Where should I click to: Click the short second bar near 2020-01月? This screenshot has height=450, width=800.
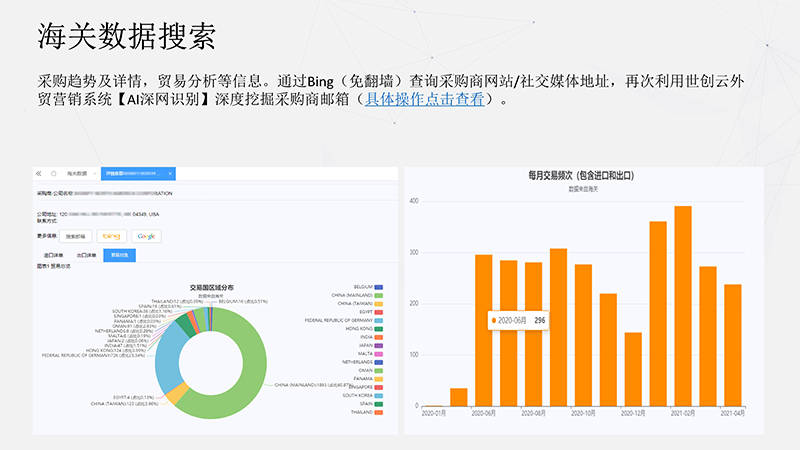pos(459,397)
